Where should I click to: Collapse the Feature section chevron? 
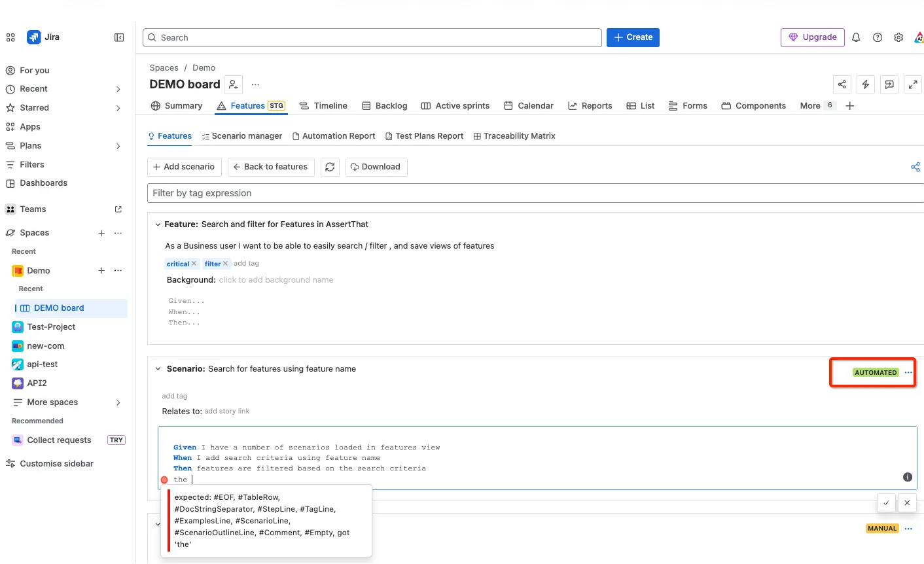click(x=158, y=224)
